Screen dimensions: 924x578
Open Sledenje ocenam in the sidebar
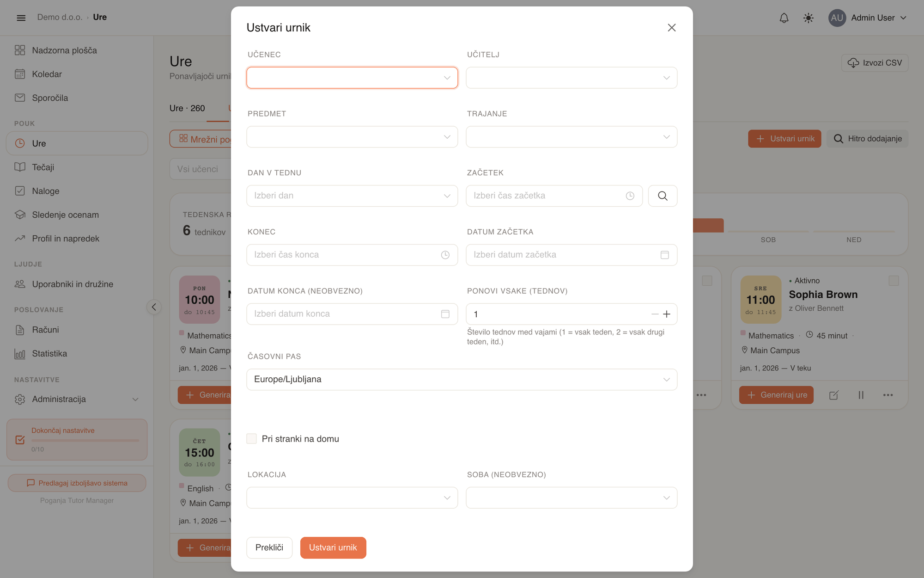tap(77, 215)
